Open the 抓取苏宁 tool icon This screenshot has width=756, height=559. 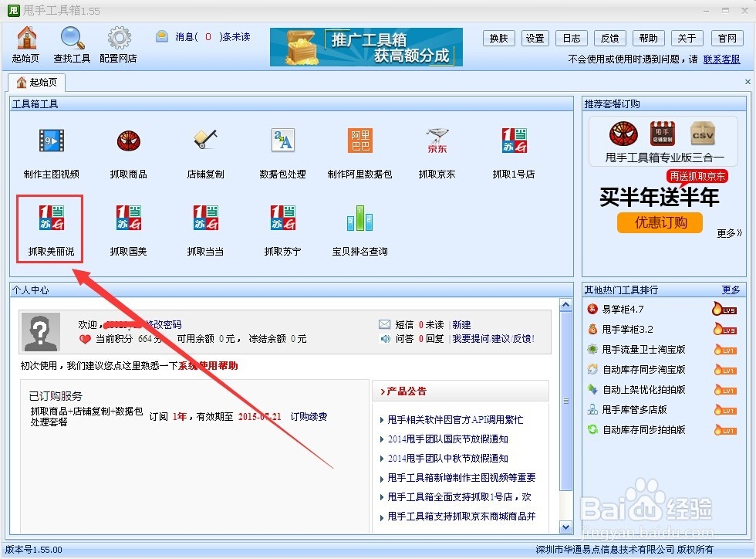click(x=282, y=225)
